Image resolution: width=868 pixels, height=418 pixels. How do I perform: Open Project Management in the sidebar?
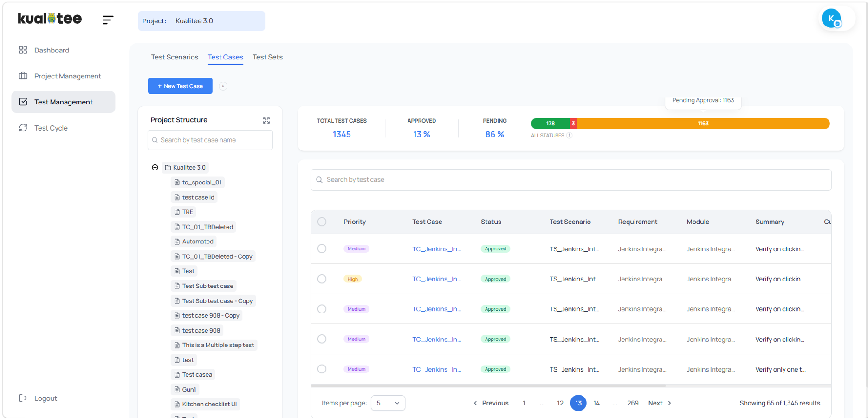pyautogui.click(x=63, y=76)
